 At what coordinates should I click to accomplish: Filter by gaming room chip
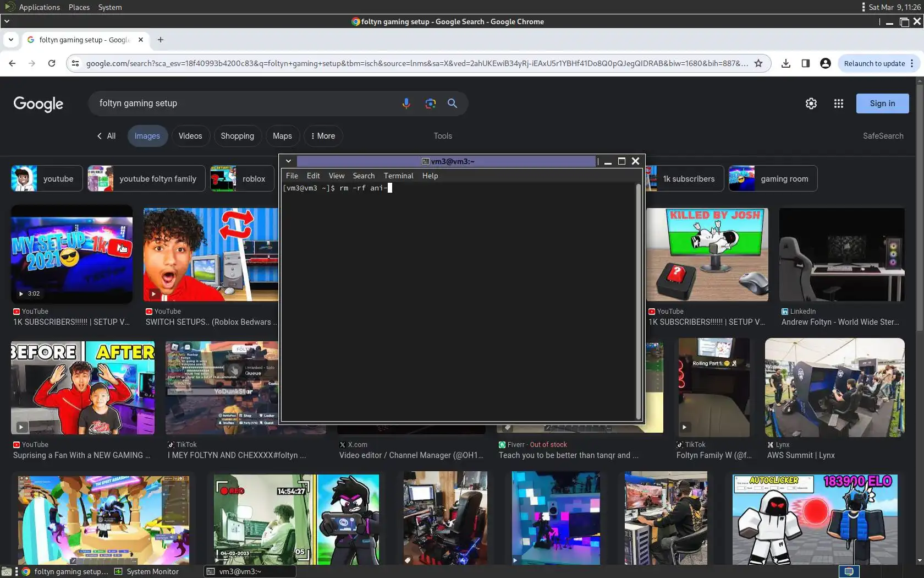click(x=773, y=178)
